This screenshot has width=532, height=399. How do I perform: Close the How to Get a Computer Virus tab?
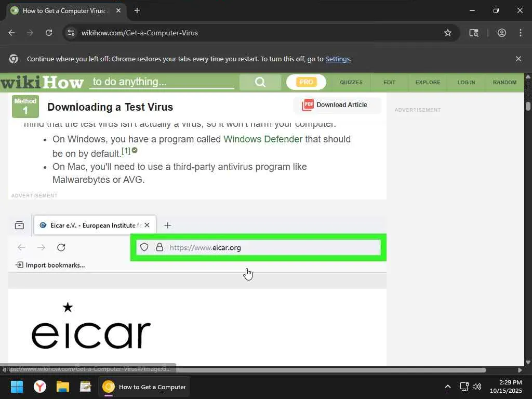click(x=118, y=10)
